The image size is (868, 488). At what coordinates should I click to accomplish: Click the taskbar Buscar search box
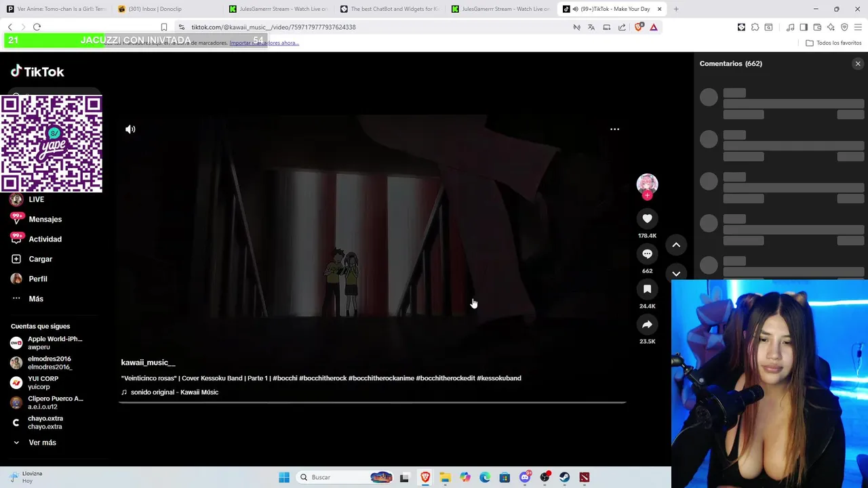pyautogui.click(x=346, y=477)
